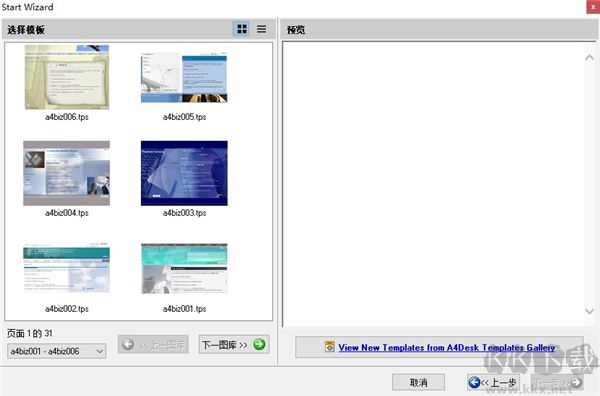Select the a4biz004.tps template thumbnail
Screen dimensions: 600x396
(67, 173)
